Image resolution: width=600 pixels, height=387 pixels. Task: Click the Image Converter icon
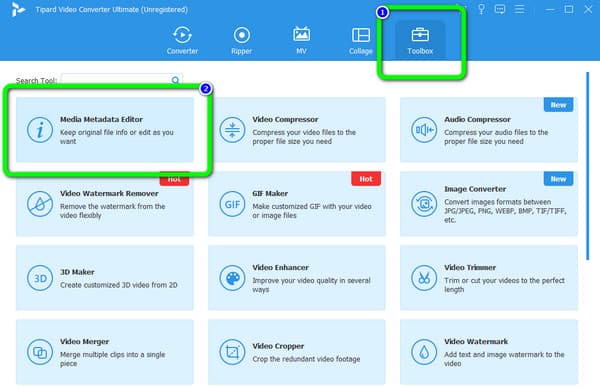click(x=424, y=204)
